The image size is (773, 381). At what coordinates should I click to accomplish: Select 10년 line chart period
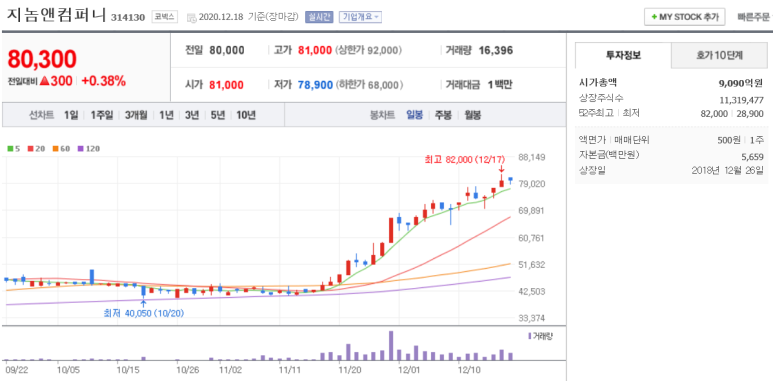pos(246,115)
